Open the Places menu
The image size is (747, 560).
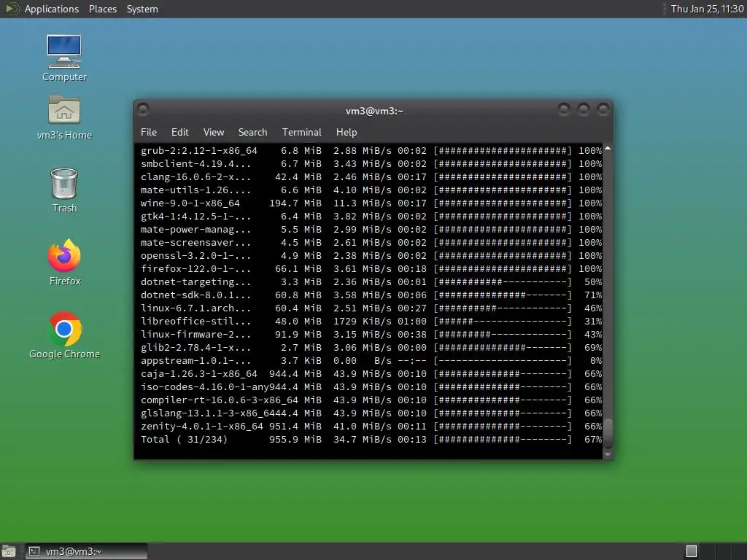click(x=102, y=9)
